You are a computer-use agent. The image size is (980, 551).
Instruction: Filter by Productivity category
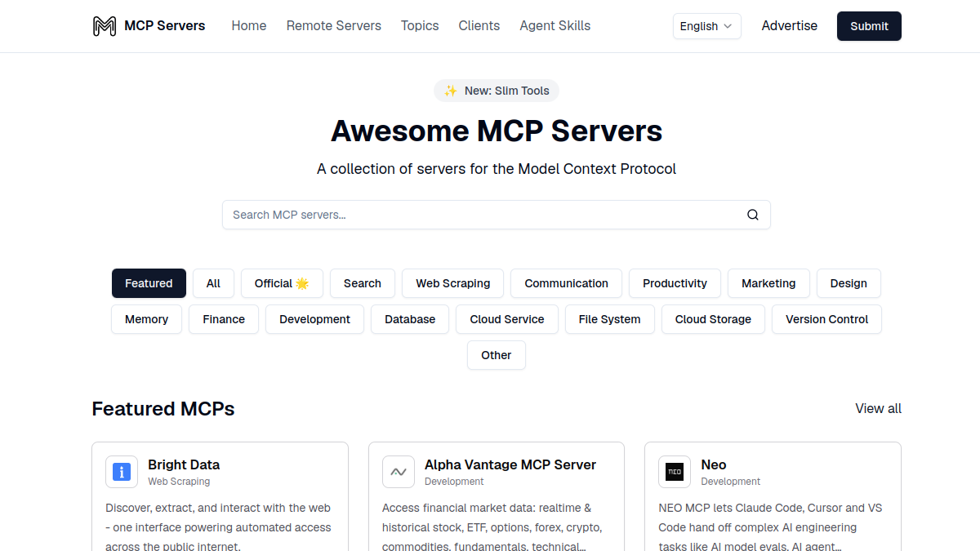675,283
